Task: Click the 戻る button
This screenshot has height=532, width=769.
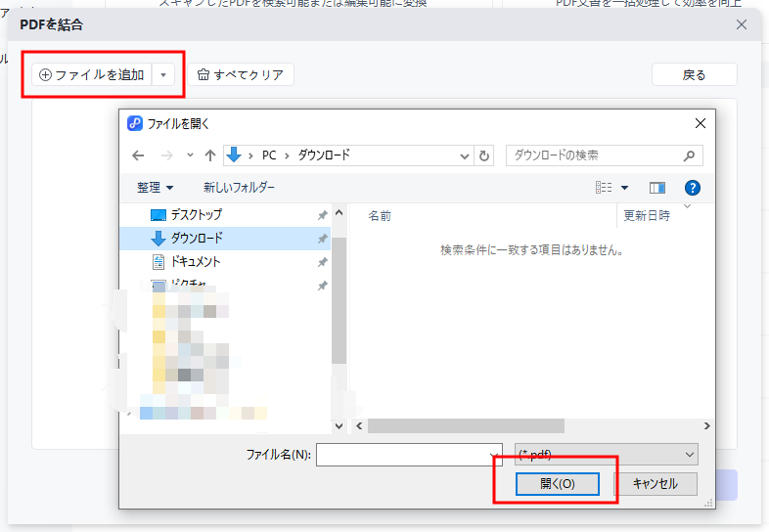Action: coord(694,74)
